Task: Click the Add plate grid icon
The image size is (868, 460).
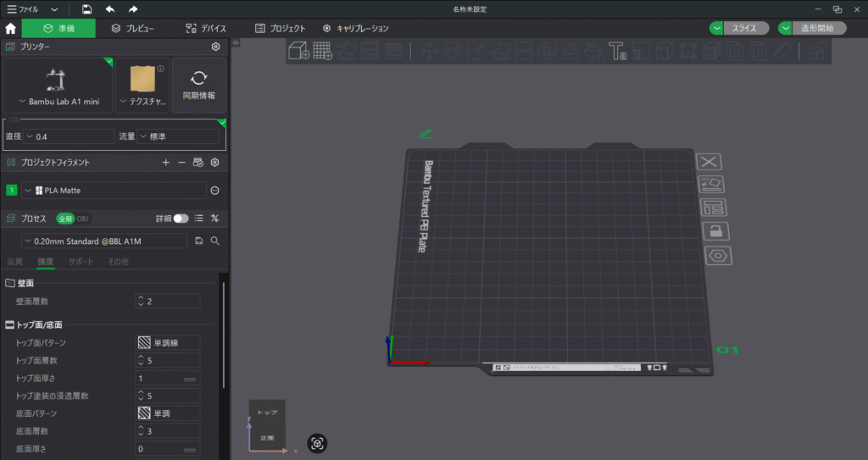Action: 323,51
